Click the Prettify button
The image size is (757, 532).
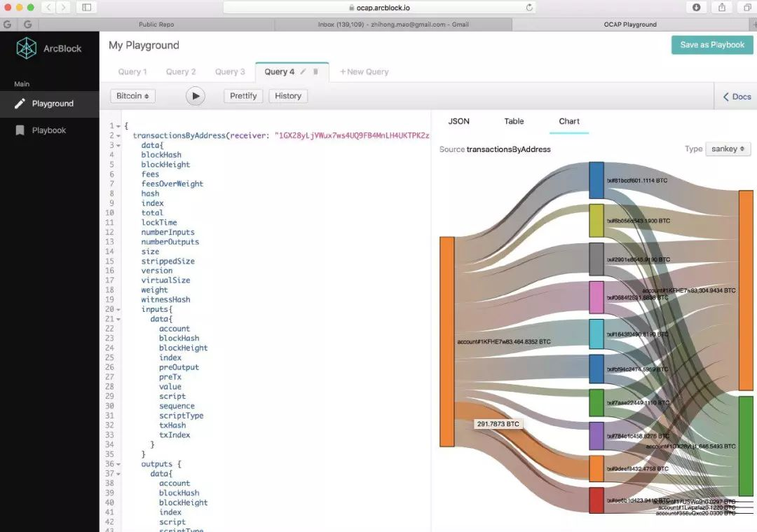click(x=243, y=96)
